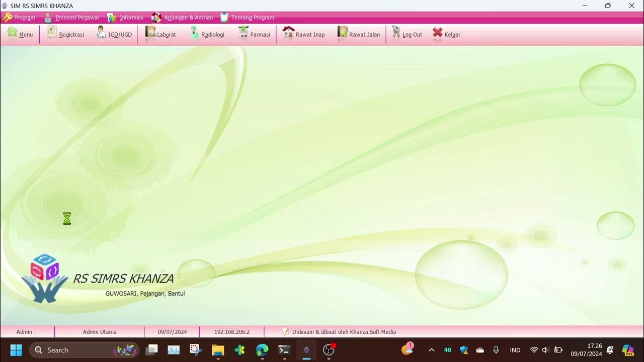The height and width of the screenshot is (362, 644).
Task: Click the Log Out toolbar button
Action: point(407,34)
